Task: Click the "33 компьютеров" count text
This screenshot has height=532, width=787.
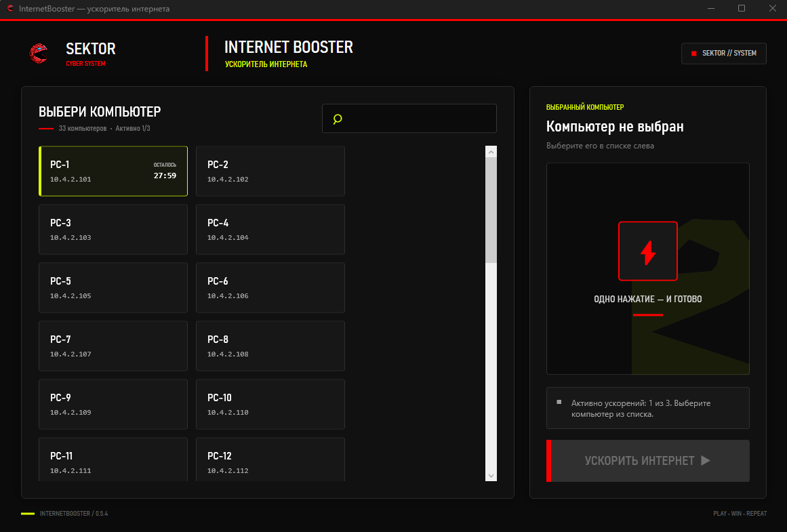Action: (83, 129)
